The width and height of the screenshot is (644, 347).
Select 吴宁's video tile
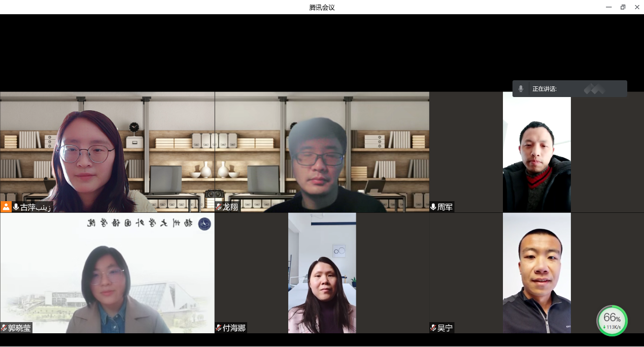click(x=536, y=273)
